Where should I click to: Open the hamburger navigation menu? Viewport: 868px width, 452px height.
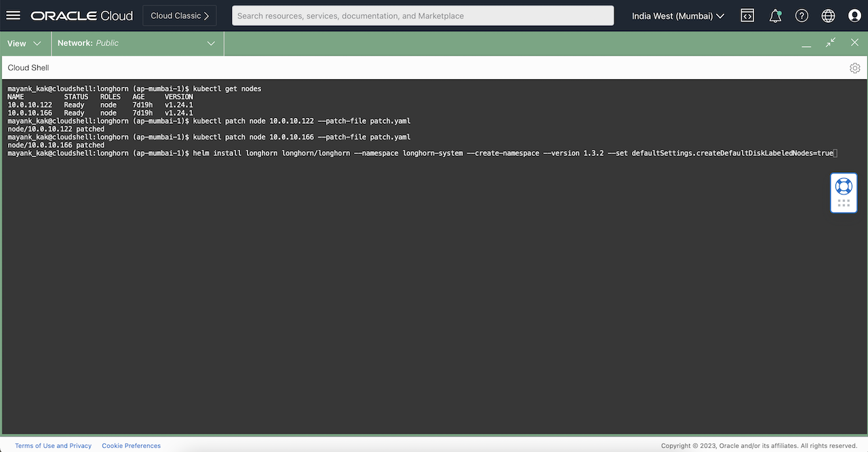13,16
